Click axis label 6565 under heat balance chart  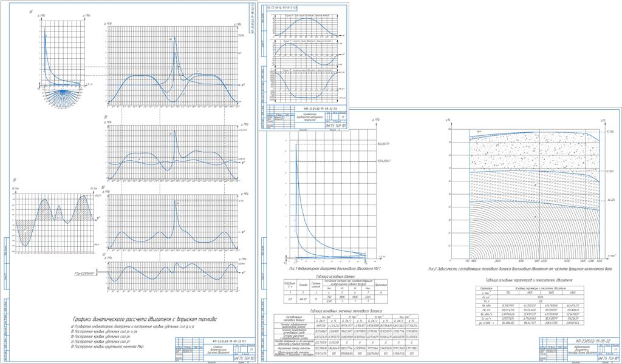(x=599, y=262)
